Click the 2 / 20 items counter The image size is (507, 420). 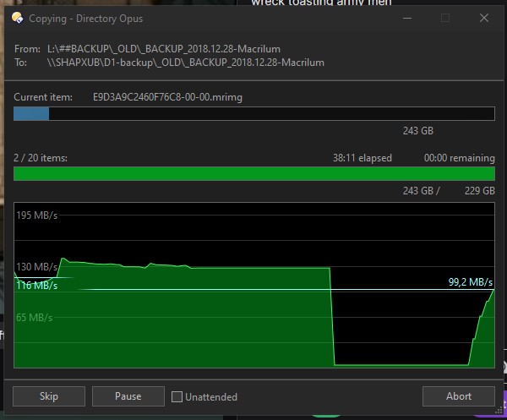[x=41, y=158]
